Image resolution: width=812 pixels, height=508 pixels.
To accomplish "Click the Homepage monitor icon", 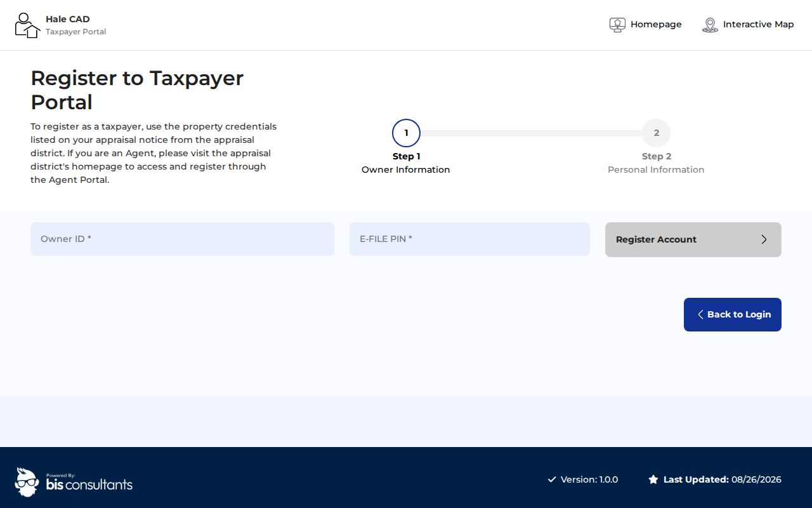I will point(617,25).
